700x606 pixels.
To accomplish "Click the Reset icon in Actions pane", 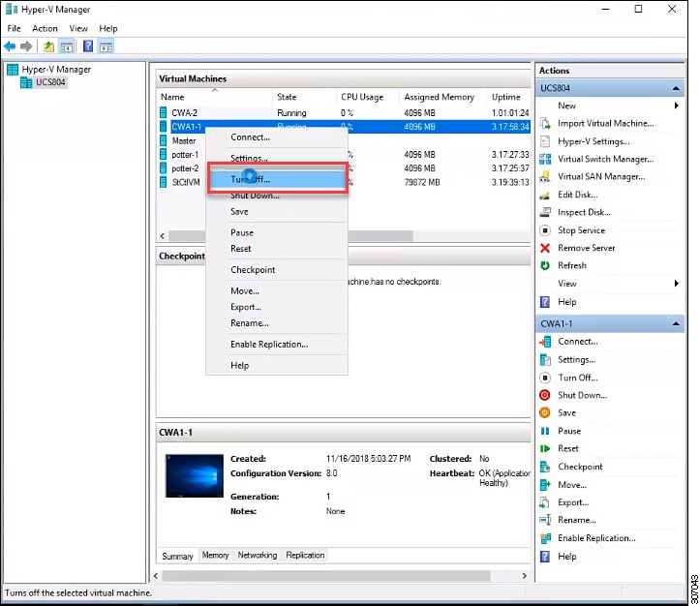I will [x=545, y=448].
